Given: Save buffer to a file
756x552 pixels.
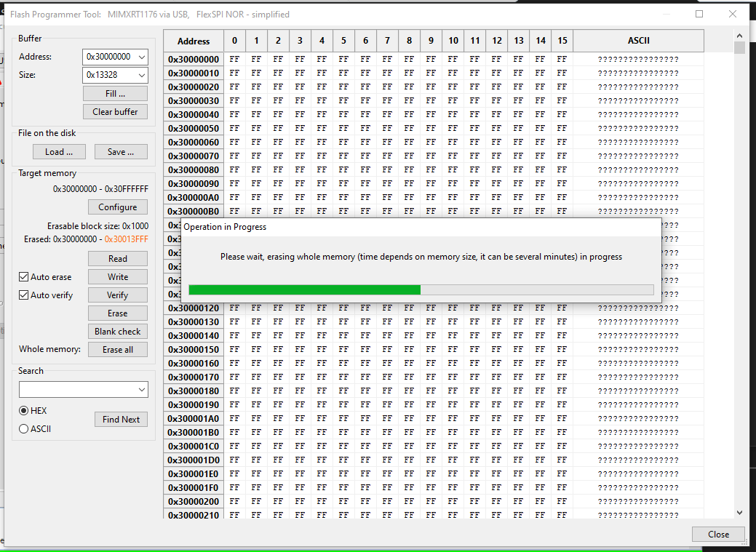Looking at the screenshot, I should (x=120, y=151).
